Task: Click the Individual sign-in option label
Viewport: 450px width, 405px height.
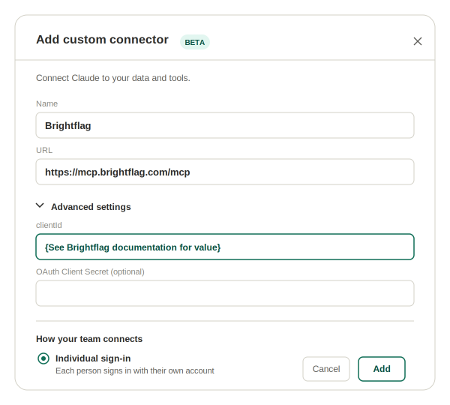Action: pos(93,358)
